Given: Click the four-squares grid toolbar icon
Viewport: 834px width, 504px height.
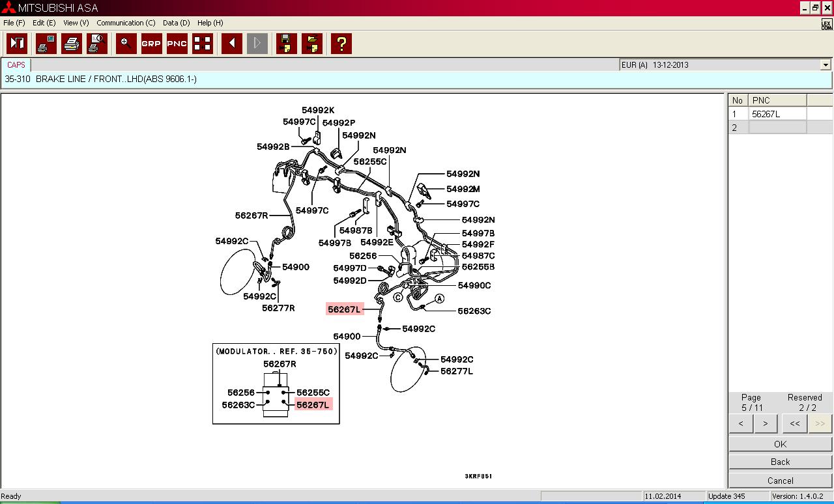Looking at the screenshot, I should coord(203,44).
